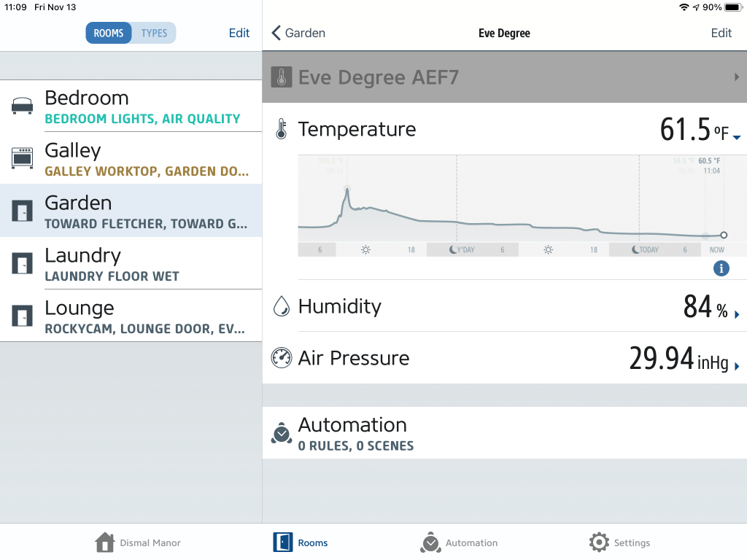Screen dimensions: 747x560
Task: Expand Air Pressure details arrow
Action: 737,366
